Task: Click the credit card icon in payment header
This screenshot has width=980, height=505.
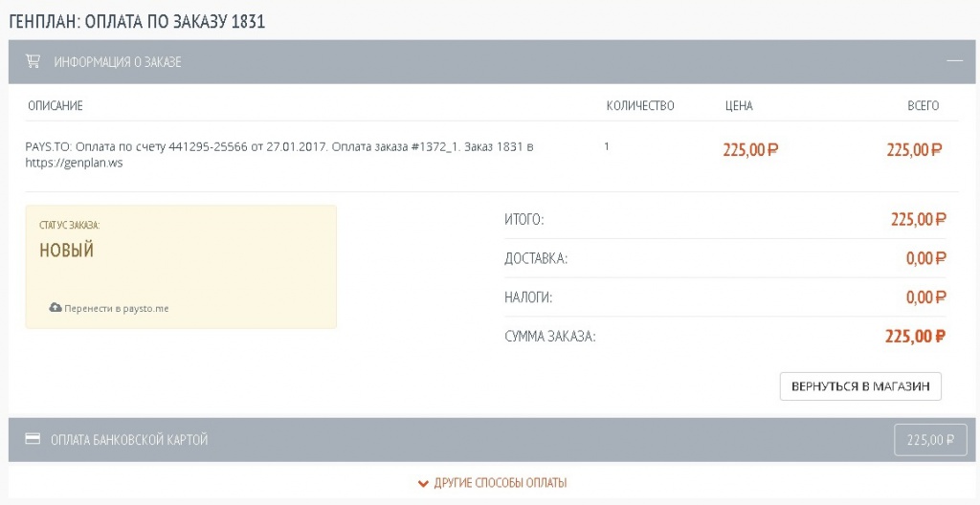Action: [x=33, y=440]
